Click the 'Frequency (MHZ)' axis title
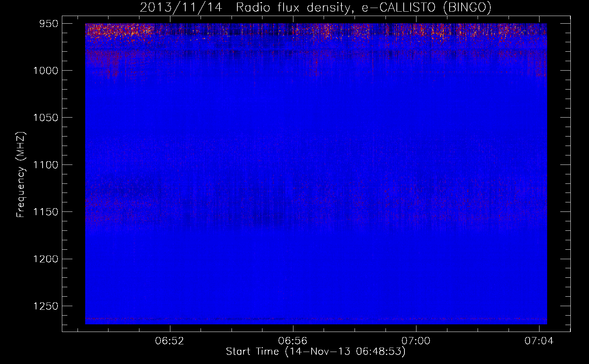The width and height of the screenshot is (589, 364). click(21, 175)
